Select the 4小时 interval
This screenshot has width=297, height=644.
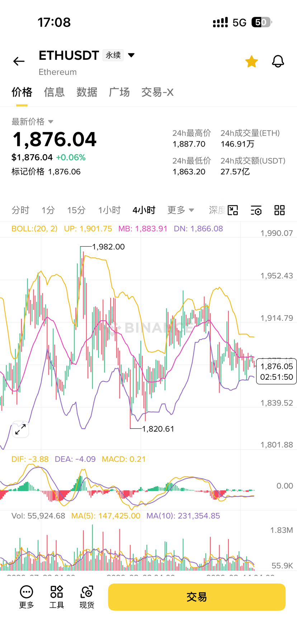click(x=144, y=210)
